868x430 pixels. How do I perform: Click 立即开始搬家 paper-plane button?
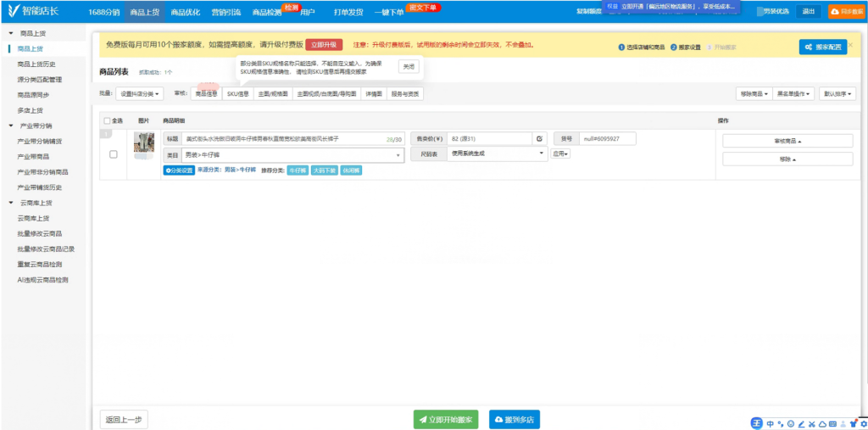pyautogui.click(x=447, y=419)
